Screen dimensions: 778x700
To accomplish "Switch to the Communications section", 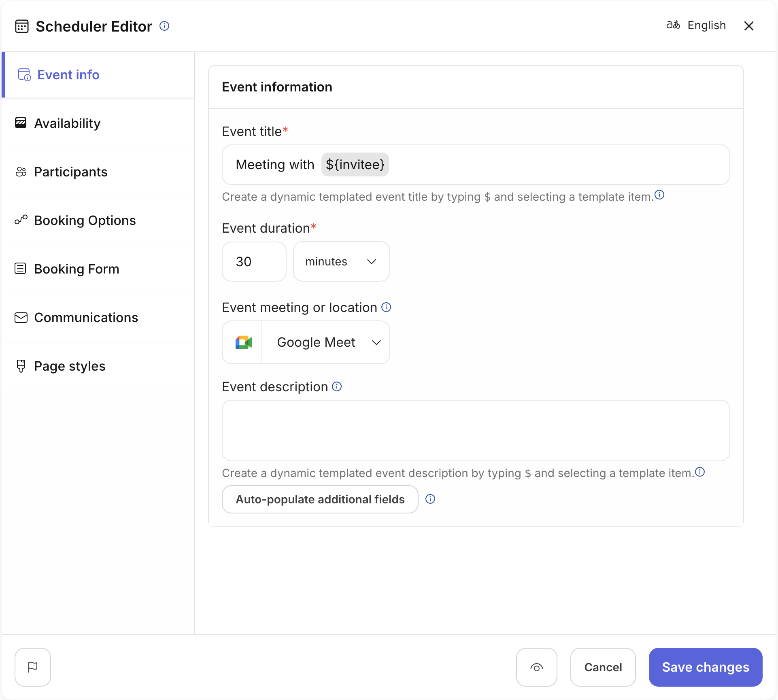I will tap(86, 318).
